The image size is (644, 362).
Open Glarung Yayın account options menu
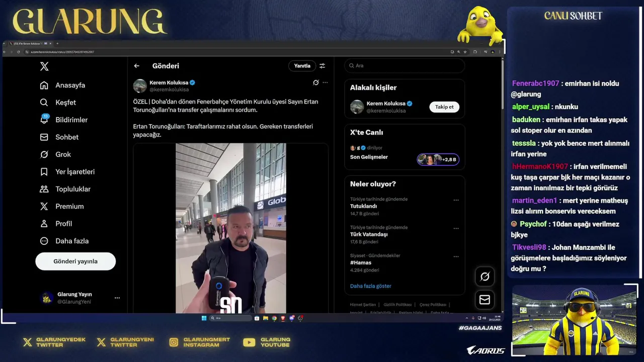point(117,298)
